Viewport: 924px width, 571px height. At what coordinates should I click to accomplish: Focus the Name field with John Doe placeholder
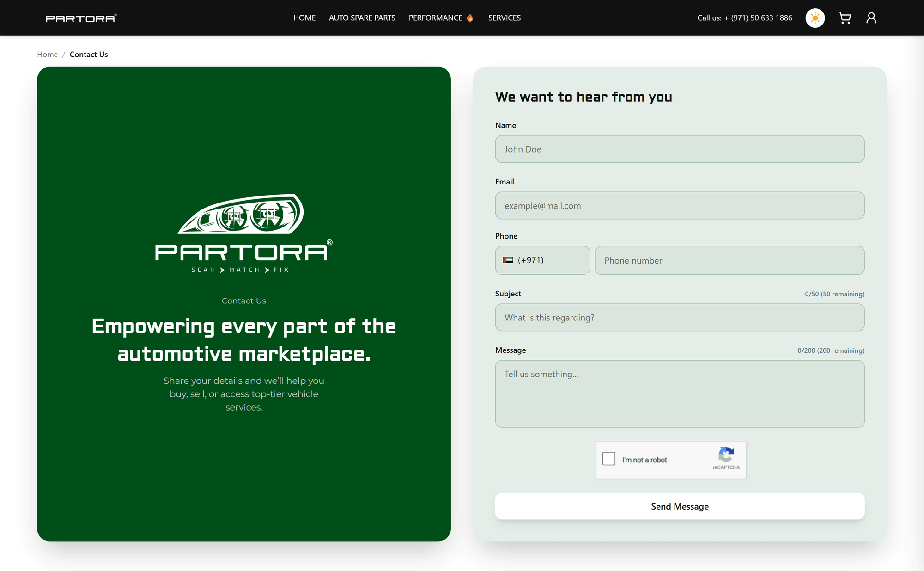coord(680,149)
